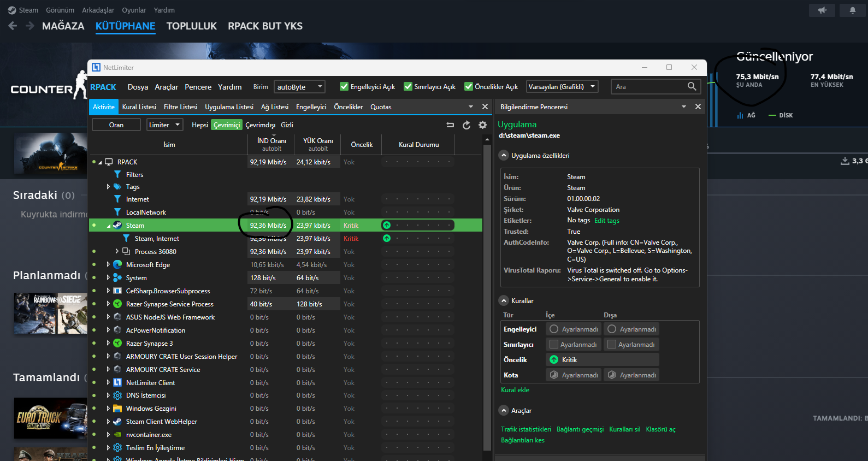Switch the list filter to Hepsi

tap(200, 125)
